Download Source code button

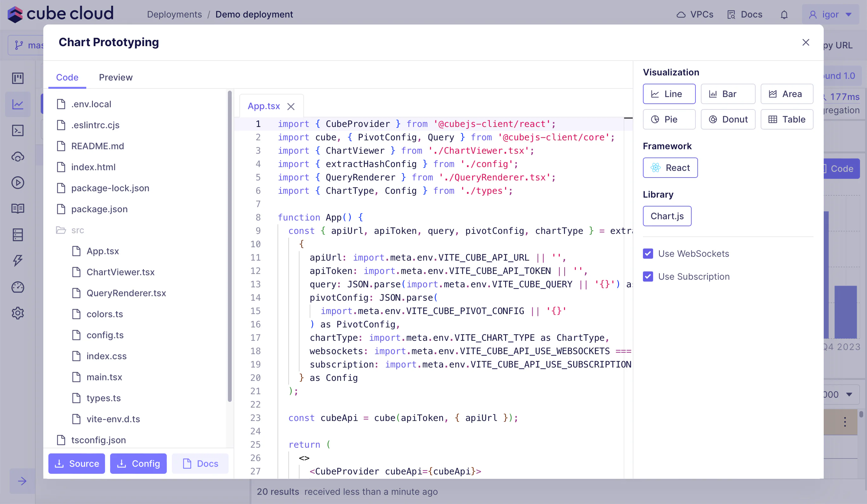[76, 464]
